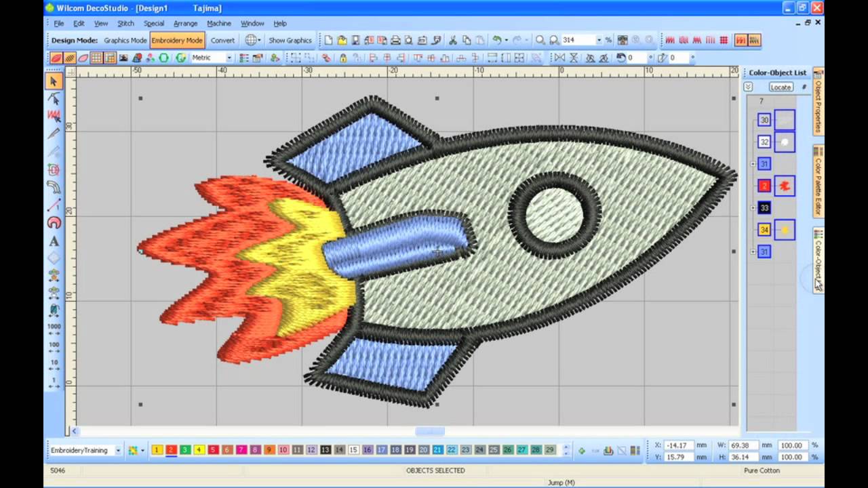
Task: Open the Metric units dropdown
Action: [229, 58]
